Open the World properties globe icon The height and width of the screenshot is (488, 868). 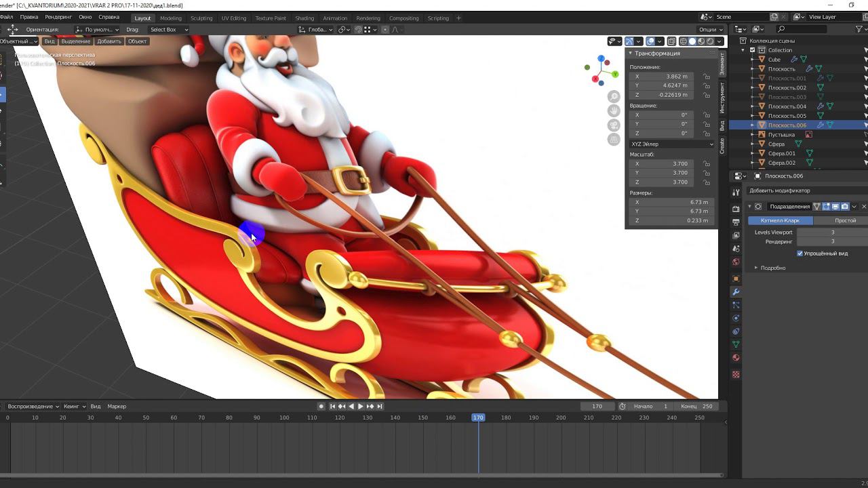point(736,262)
